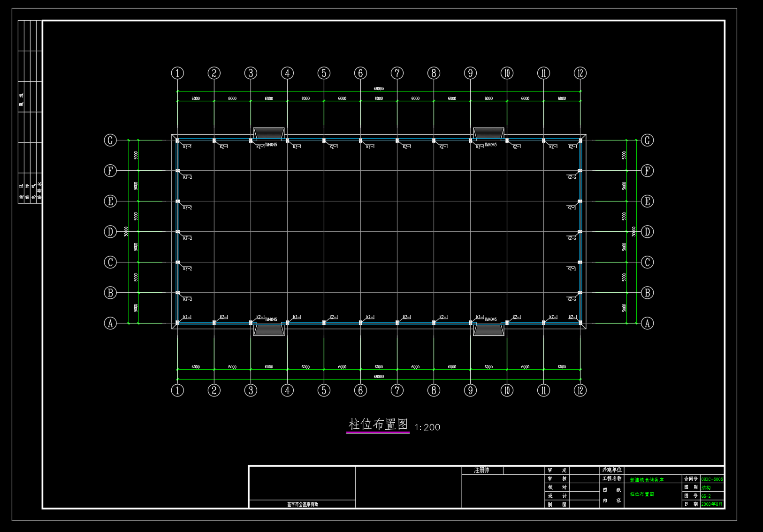Click the 合同号 label in the title block
763x532 pixels.
pos(691,479)
